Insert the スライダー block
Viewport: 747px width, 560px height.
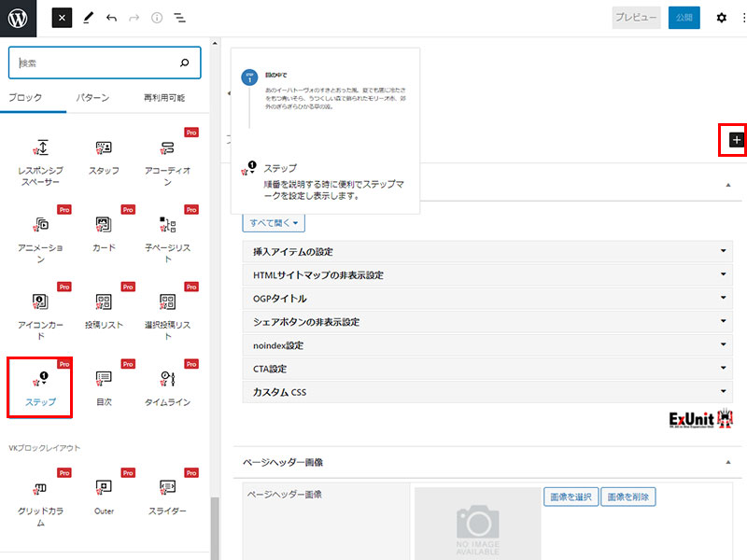coord(167,496)
